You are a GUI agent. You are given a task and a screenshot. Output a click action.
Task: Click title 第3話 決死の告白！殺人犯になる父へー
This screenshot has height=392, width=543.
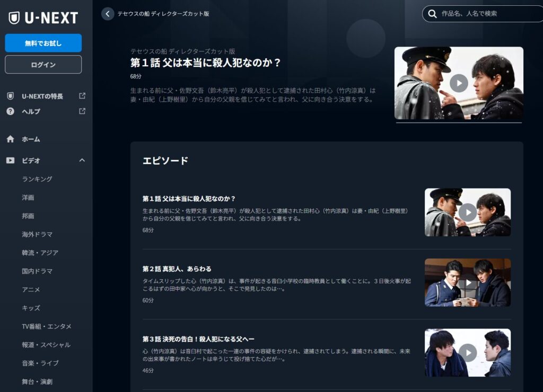point(198,339)
